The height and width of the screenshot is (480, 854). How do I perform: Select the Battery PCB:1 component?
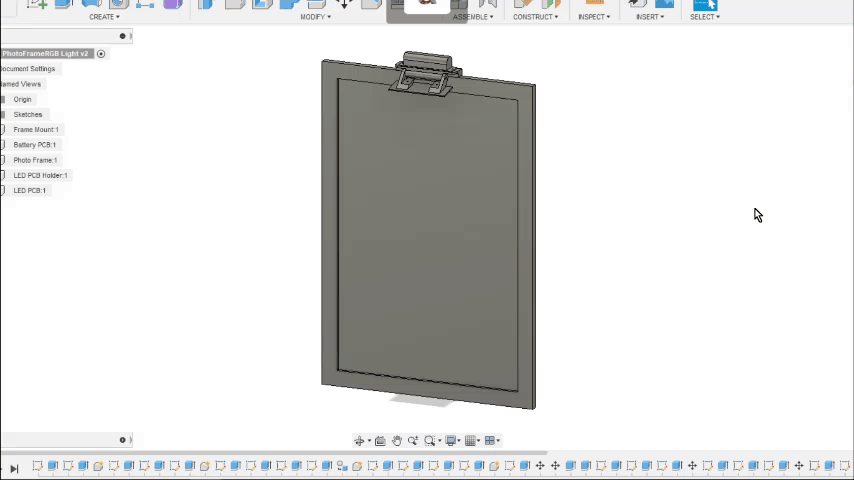(x=35, y=145)
